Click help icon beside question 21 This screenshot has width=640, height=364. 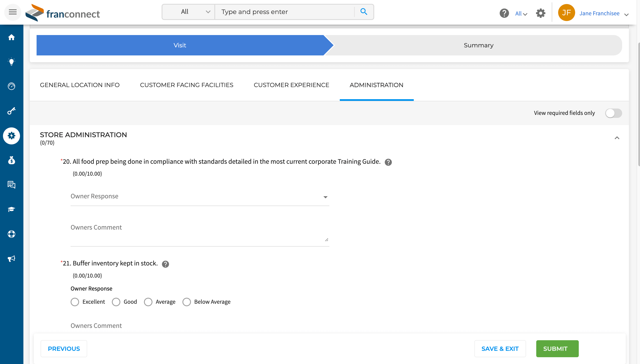[165, 264]
